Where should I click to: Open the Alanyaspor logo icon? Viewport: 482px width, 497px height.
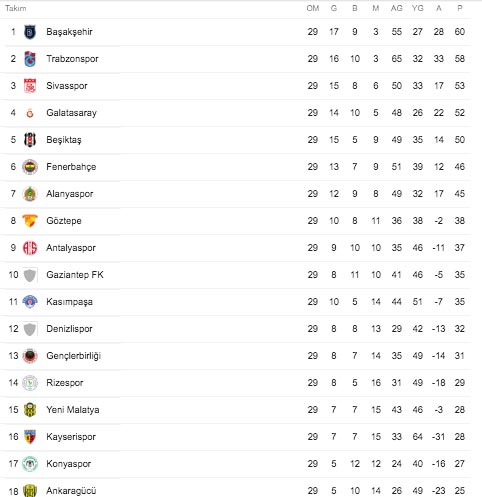(30, 194)
